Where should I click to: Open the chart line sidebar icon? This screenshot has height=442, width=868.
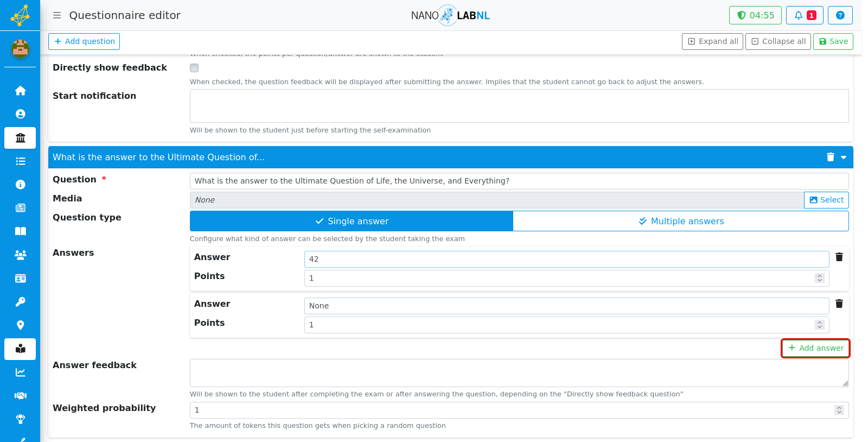point(20,372)
